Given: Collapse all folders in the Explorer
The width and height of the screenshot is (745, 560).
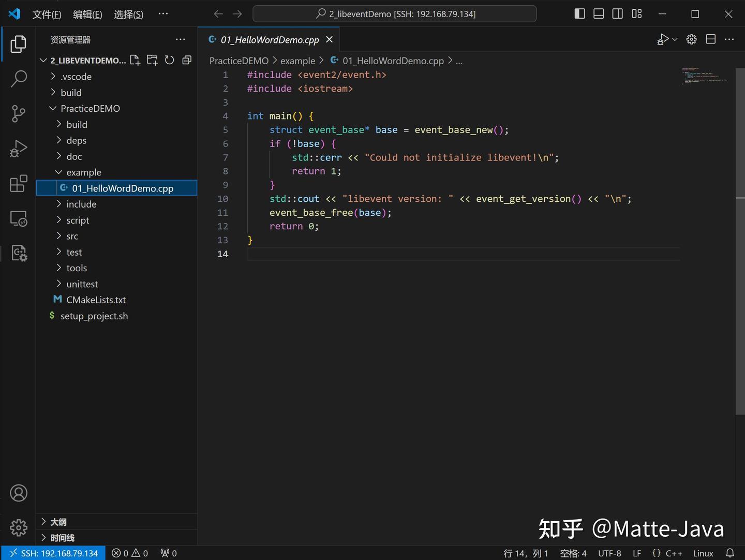Looking at the screenshot, I should 186,60.
